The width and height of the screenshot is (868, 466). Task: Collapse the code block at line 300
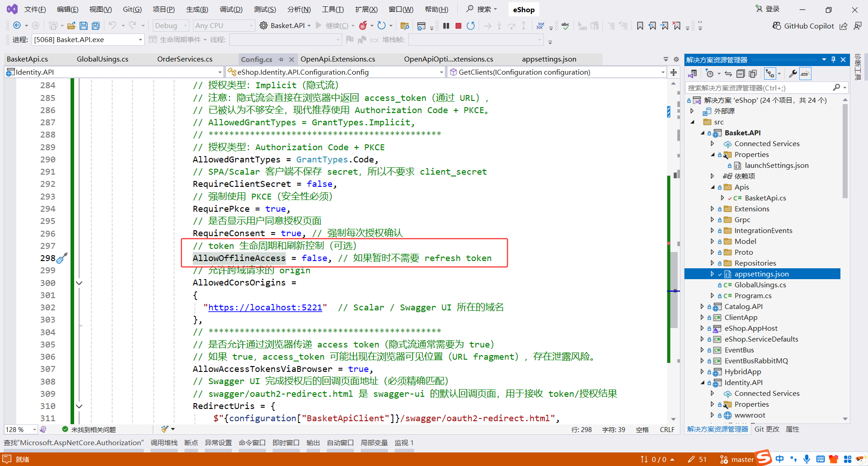coord(79,283)
